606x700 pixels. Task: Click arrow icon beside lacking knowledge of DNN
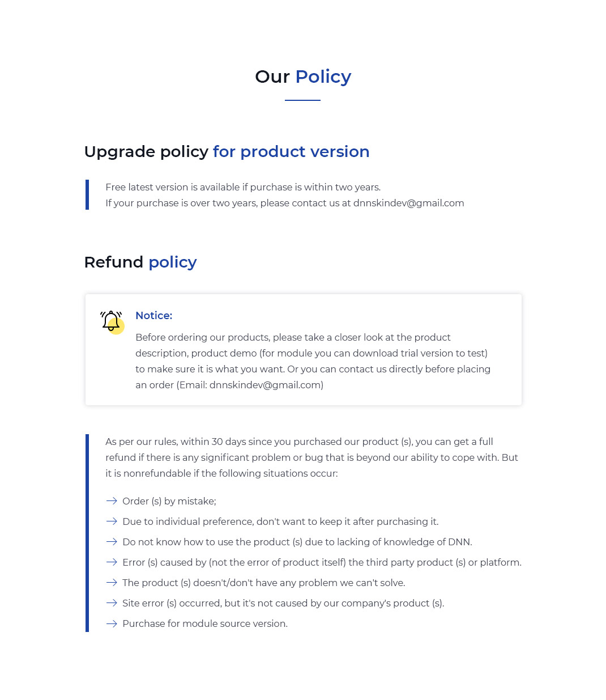(112, 542)
